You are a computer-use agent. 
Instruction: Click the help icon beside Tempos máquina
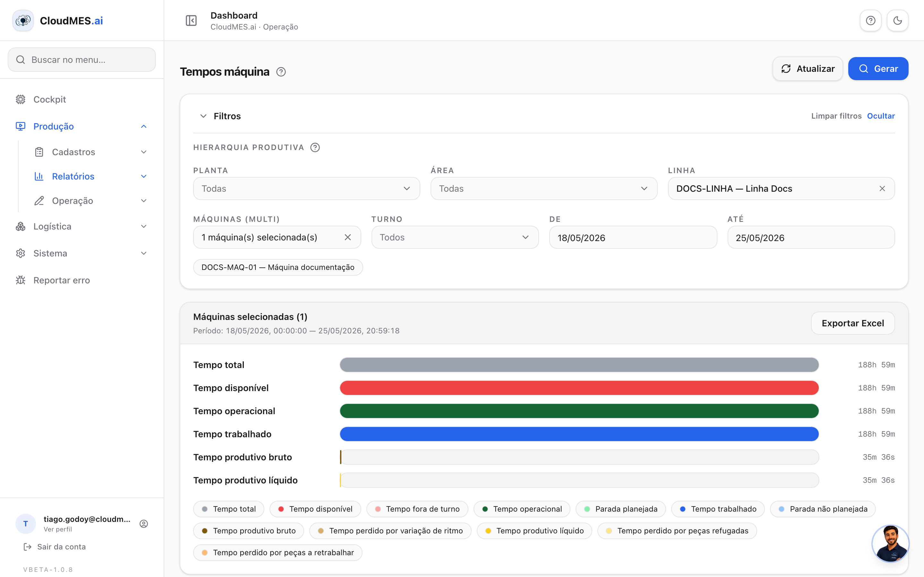coord(281,72)
